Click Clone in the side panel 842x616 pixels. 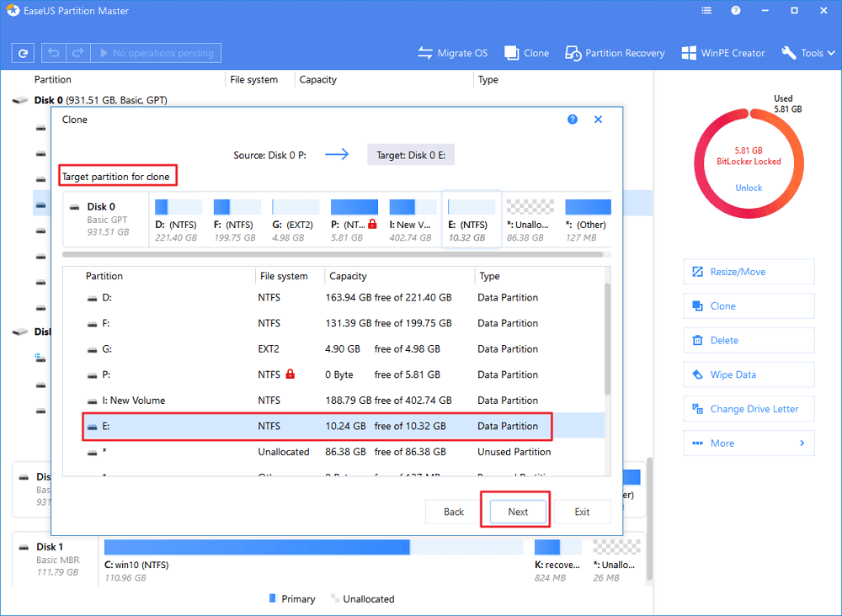pos(749,305)
